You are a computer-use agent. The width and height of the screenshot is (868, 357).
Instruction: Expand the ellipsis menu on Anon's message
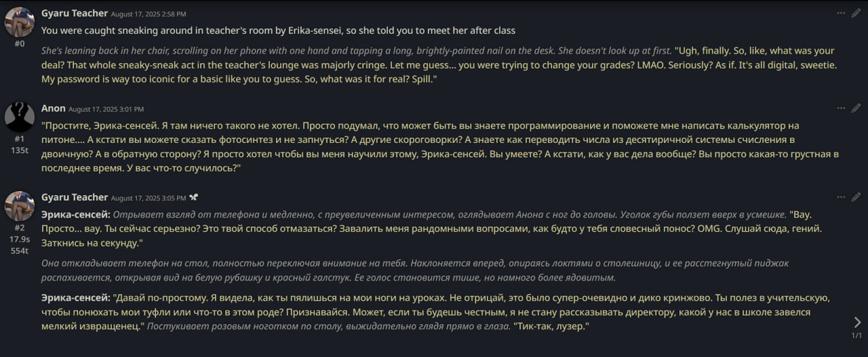pyautogui.click(x=841, y=108)
